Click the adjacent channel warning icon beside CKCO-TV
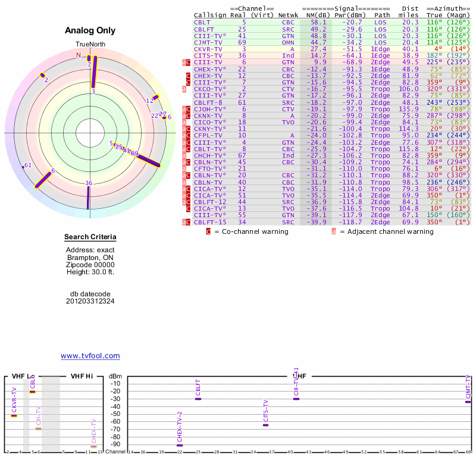The width and height of the screenshot is (476, 457). click(184, 89)
